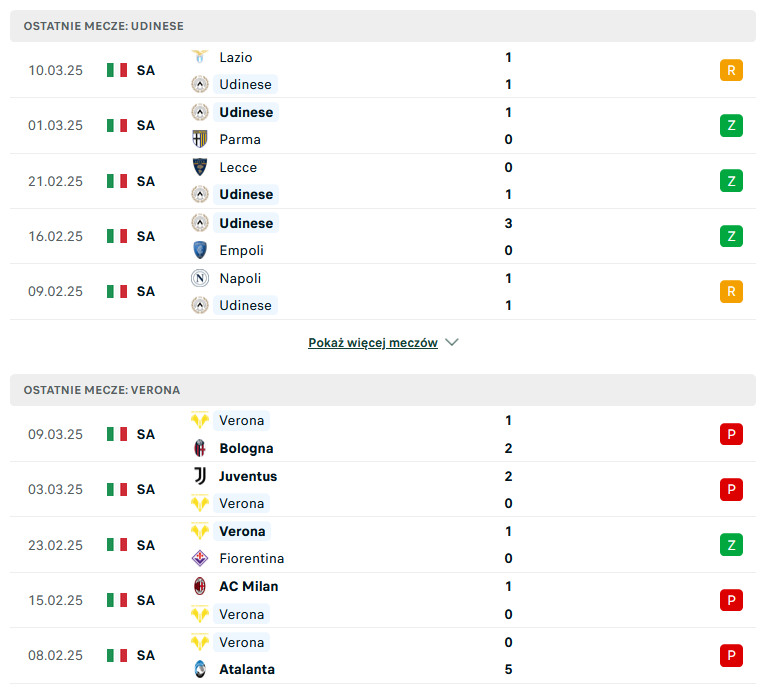Click the R badge for the Lazio–Udinese match

731,70
